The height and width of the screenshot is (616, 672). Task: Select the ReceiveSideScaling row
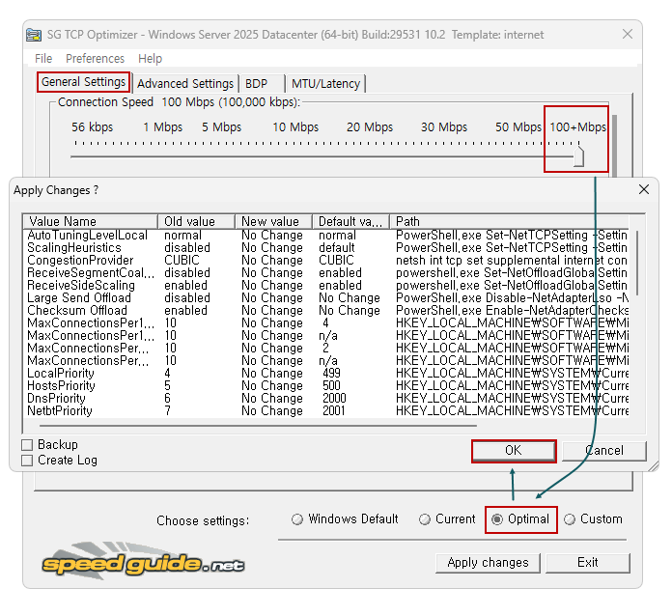click(325, 286)
